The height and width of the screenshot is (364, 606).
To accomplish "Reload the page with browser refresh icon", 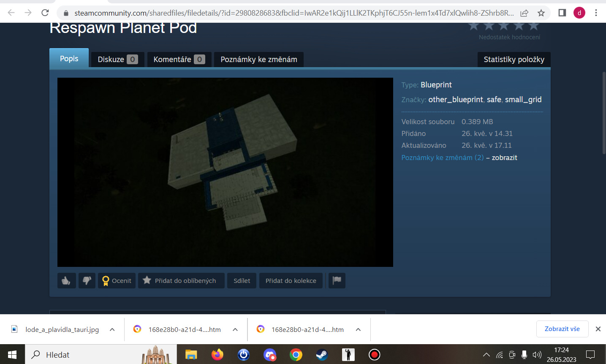I will coord(45,13).
